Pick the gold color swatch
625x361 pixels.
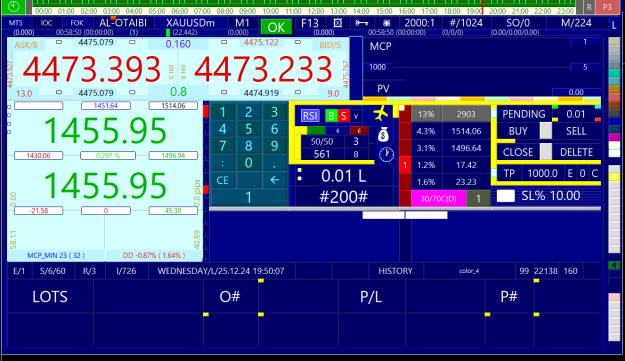coord(614,89)
